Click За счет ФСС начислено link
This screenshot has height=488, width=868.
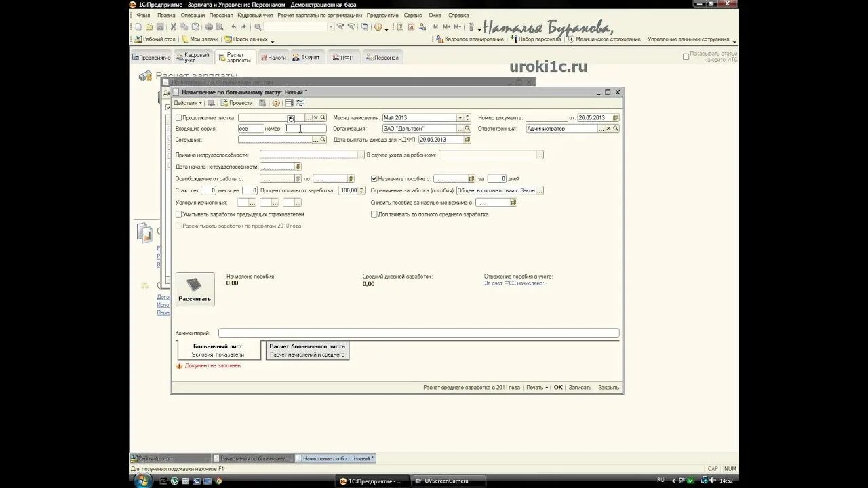click(x=515, y=283)
